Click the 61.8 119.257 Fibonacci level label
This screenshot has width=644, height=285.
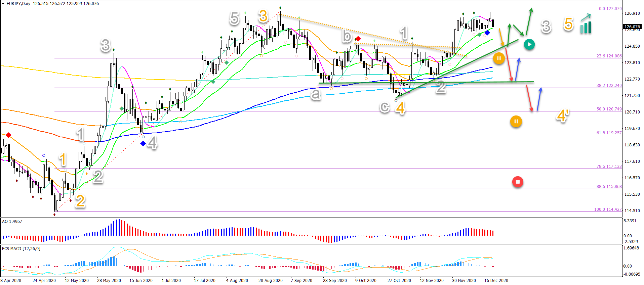[609, 133]
